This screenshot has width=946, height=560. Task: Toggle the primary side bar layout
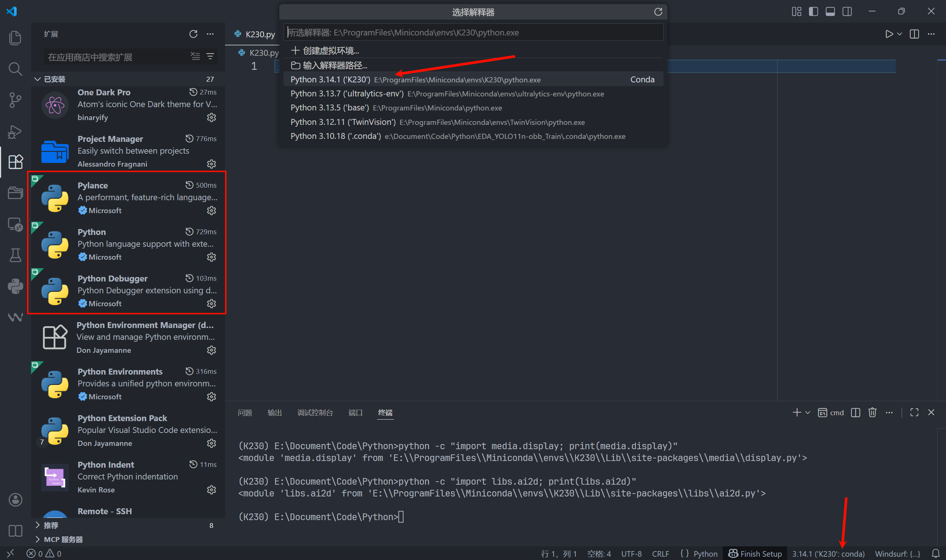813,12
